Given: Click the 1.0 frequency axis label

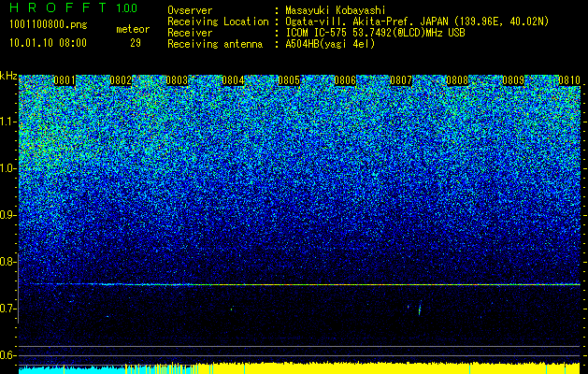Looking at the screenshot, I should pos(7,168).
